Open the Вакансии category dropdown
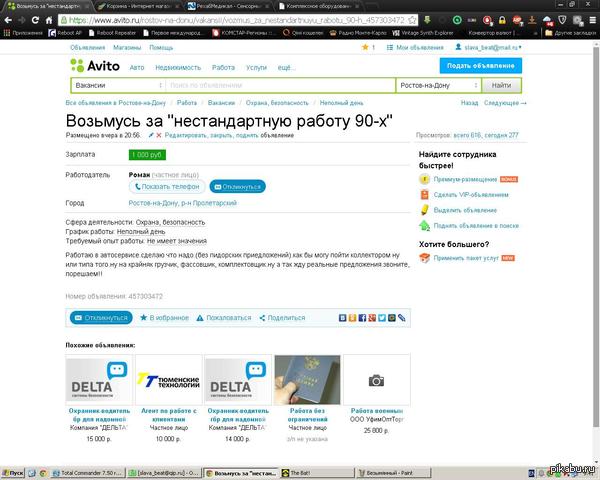This screenshot has width=600, height=480. click(x=118, y=85)
